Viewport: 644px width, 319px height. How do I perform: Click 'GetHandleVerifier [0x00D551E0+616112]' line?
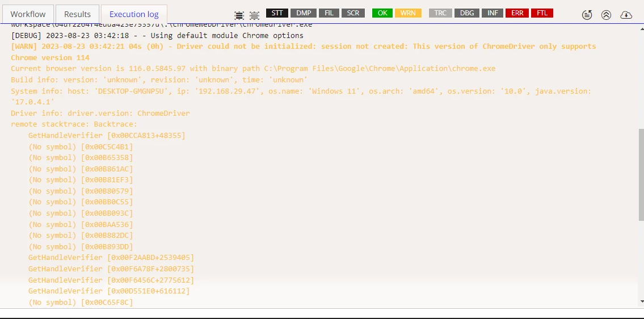coord(109,291)
